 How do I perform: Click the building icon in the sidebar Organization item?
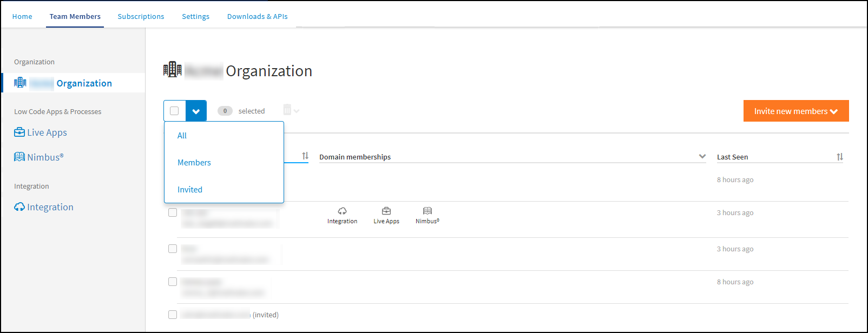20,82
